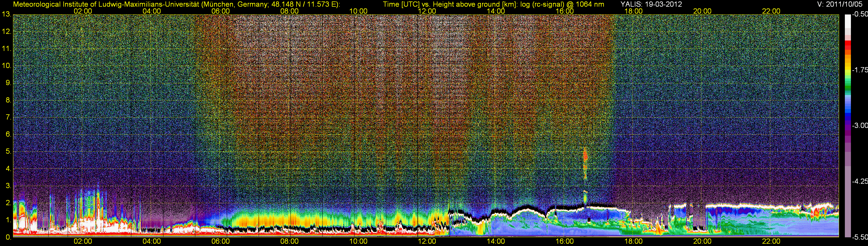Select the 9 km height axis label
The width and height of the screenshot is (868, 246).
[x=8, y=83]
